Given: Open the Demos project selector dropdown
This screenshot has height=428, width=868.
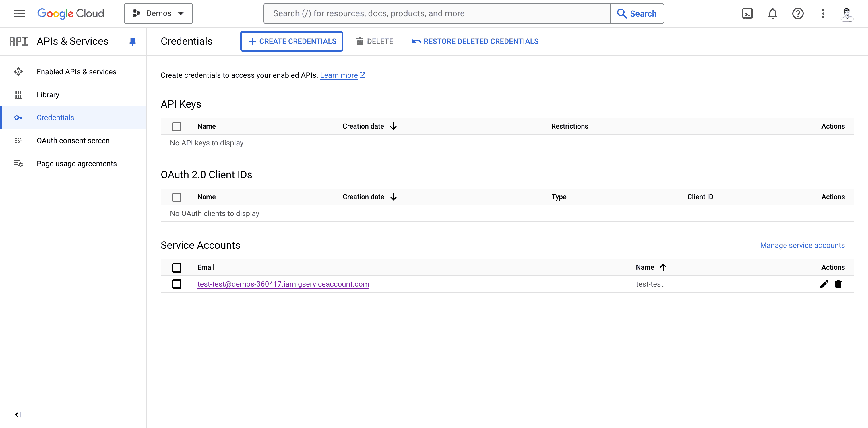Looking at the screenshot, I should coord(158,13).
